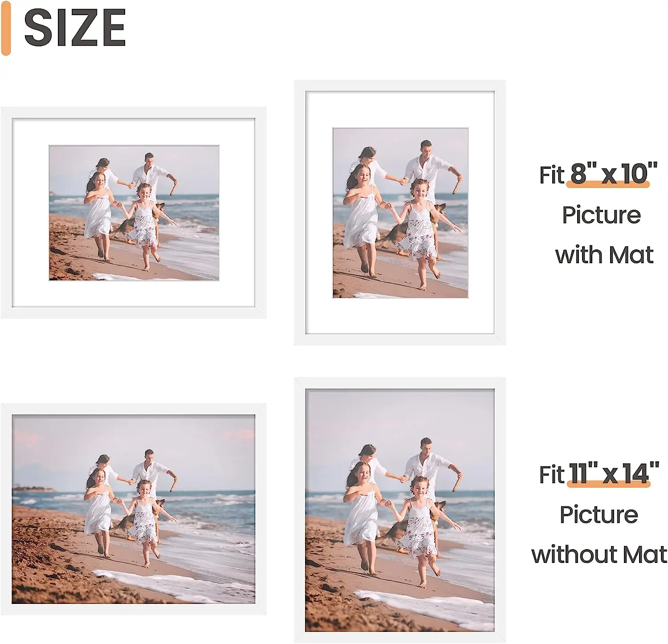
Task: Click the "Picture" text under 11x14
Action: pos(599,515)
